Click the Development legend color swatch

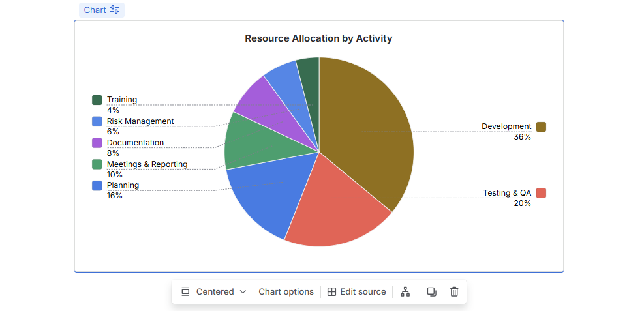click(541, 126)
